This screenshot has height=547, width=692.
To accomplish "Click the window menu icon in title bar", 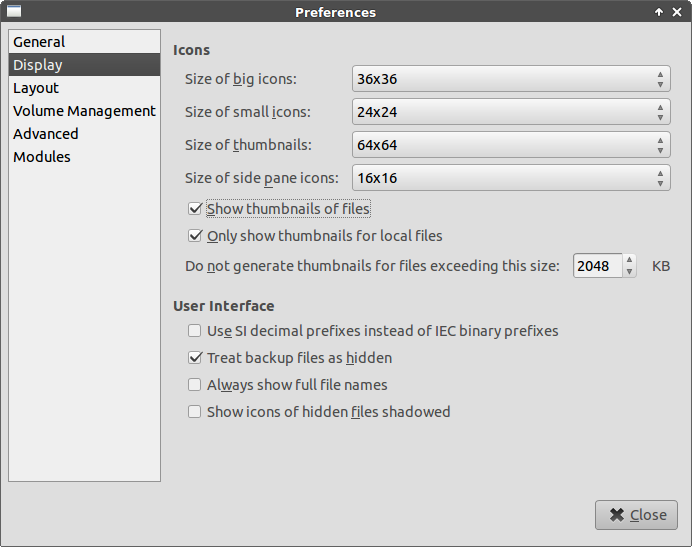I will point(14,11).
